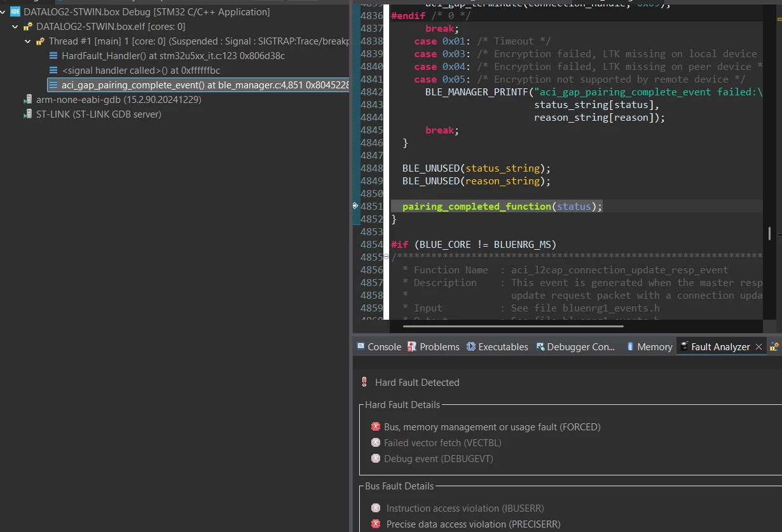Click BLE_UNUSED(reason_string) line in editor

[476, 181]
